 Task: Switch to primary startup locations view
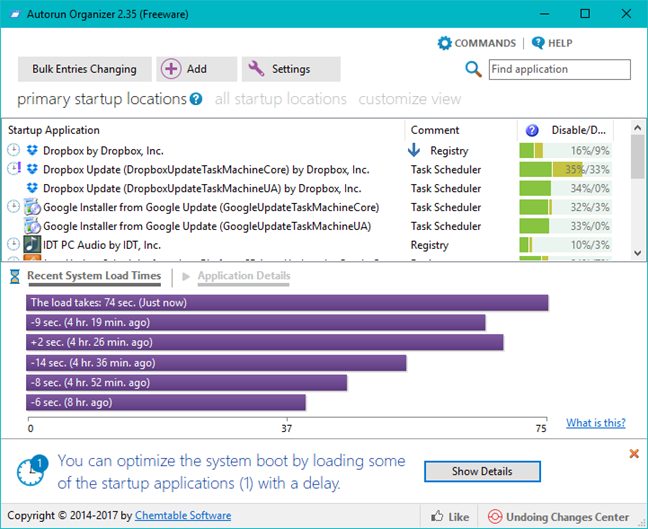(102, 99)
